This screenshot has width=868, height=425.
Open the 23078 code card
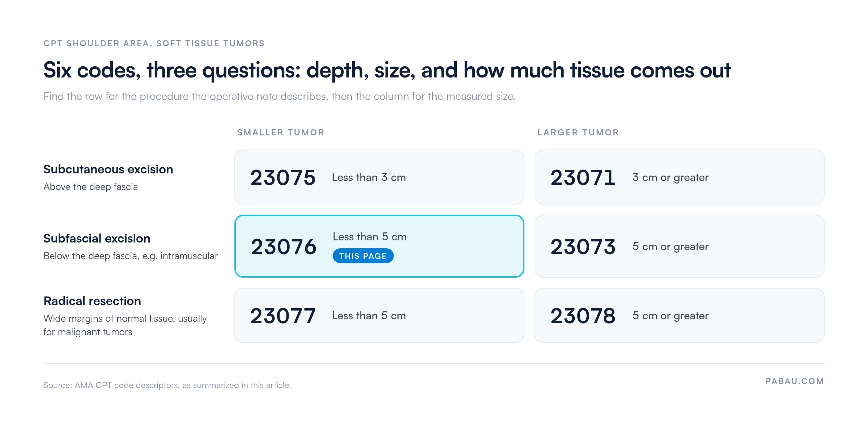(x=679, y=315)
